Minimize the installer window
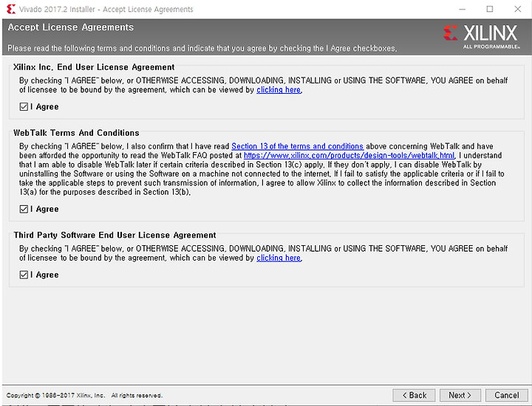532x406 pixels. pyautogui.click(x=462, y=9)
